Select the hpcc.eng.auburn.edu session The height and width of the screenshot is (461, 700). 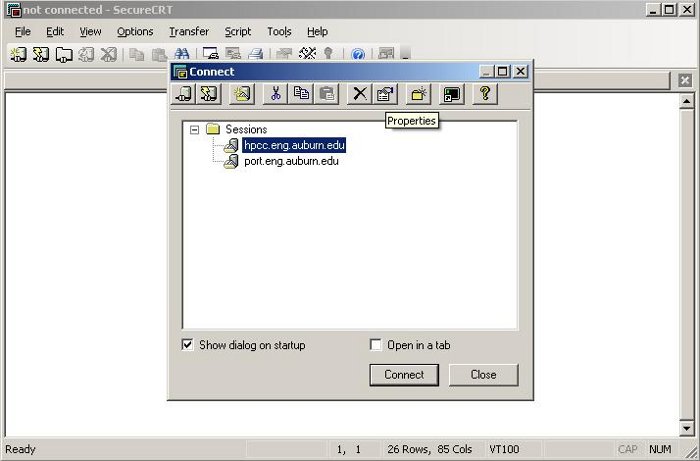(294, 145)
